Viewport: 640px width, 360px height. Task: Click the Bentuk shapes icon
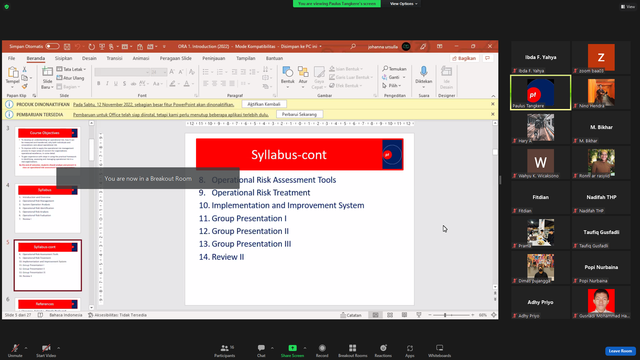287,72
